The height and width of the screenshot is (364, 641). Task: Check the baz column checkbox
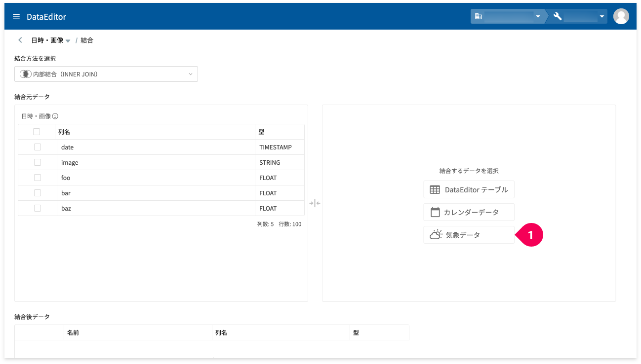38,208
